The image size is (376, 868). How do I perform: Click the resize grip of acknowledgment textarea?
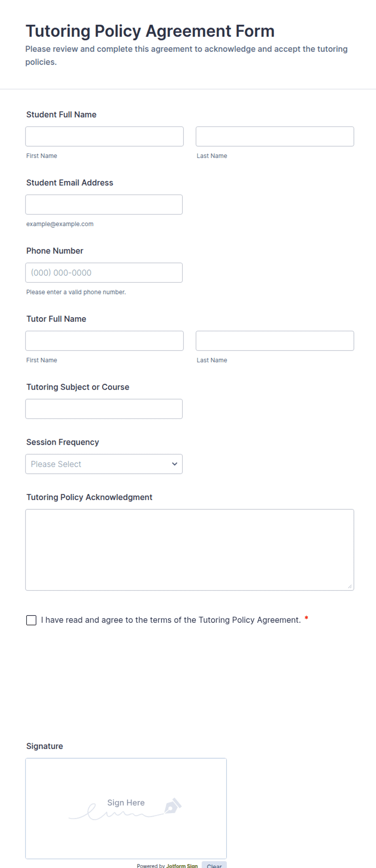(x=350, y=586)
